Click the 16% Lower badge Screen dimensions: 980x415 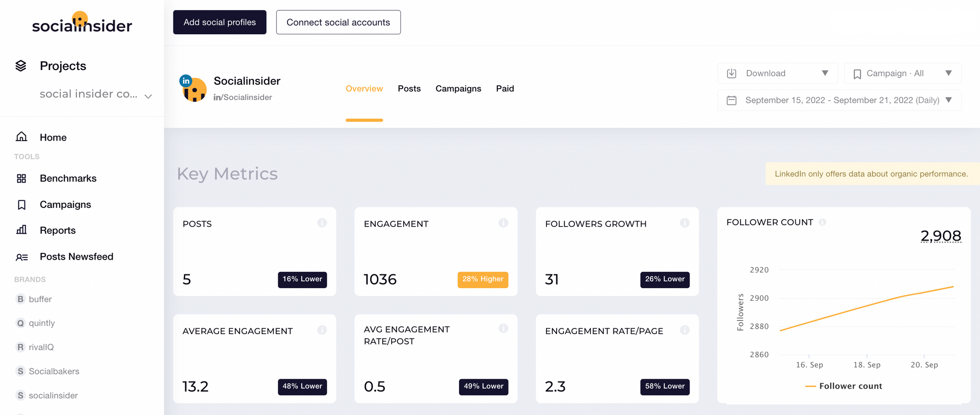pyautogui.click(x=302, y=279)
